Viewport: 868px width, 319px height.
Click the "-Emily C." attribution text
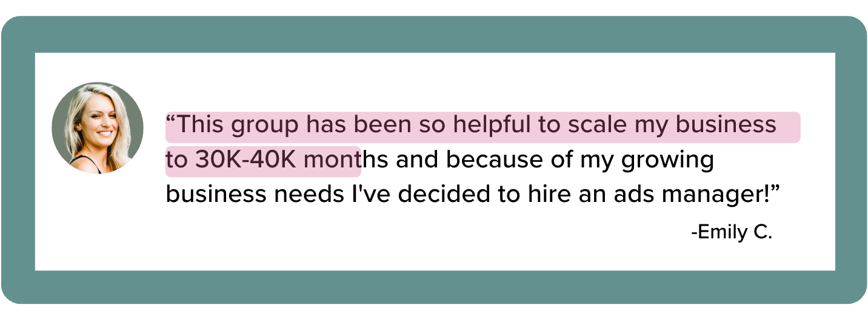point(732,232)
